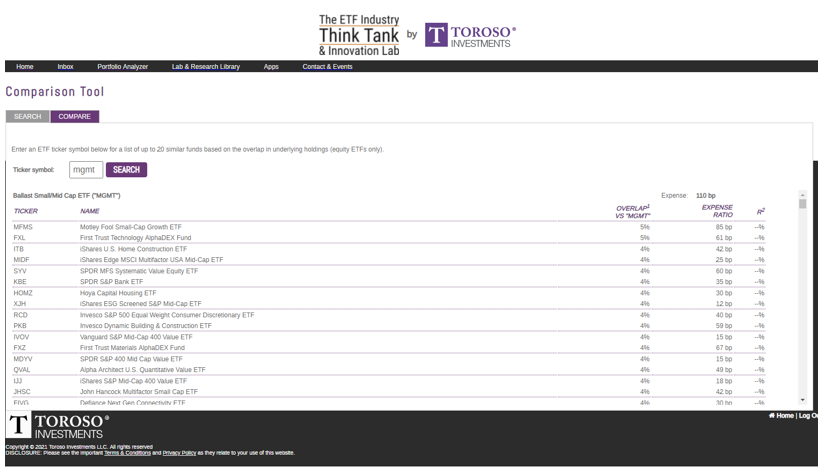Screen dimensions: 822x470
Task: Click SPDR S&P Bank ETF name
Action: (x=111, y=282)
